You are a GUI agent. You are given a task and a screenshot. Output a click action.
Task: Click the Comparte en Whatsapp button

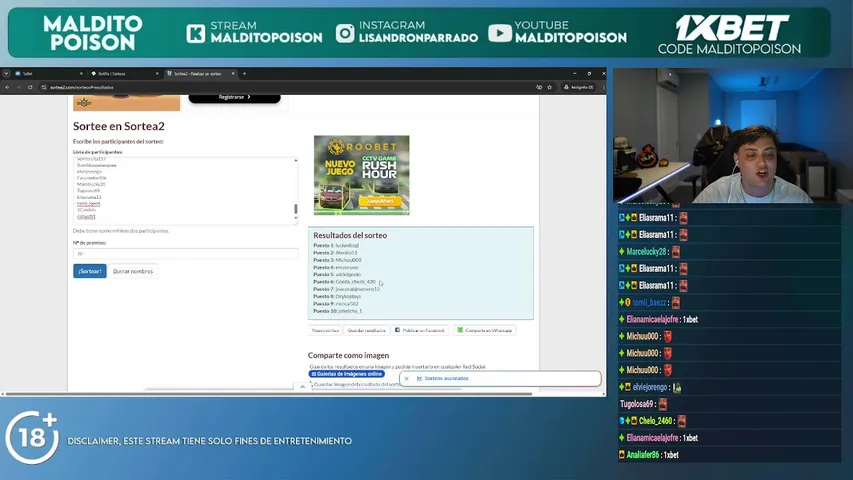(x=485, y=330)
